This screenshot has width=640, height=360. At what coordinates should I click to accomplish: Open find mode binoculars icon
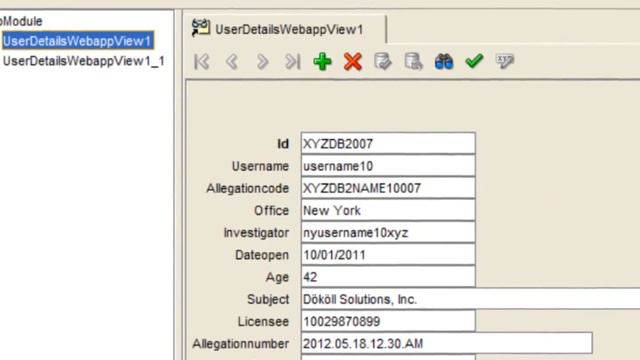coord(444,62)
